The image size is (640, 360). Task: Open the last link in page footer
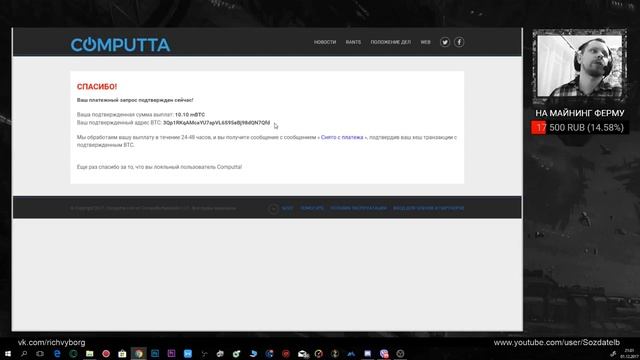click(x=428, y=208)
